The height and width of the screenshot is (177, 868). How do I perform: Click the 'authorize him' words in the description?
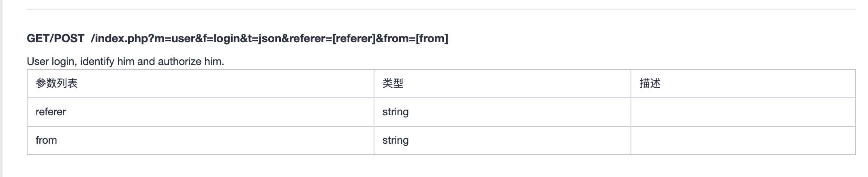click(190, 62)
